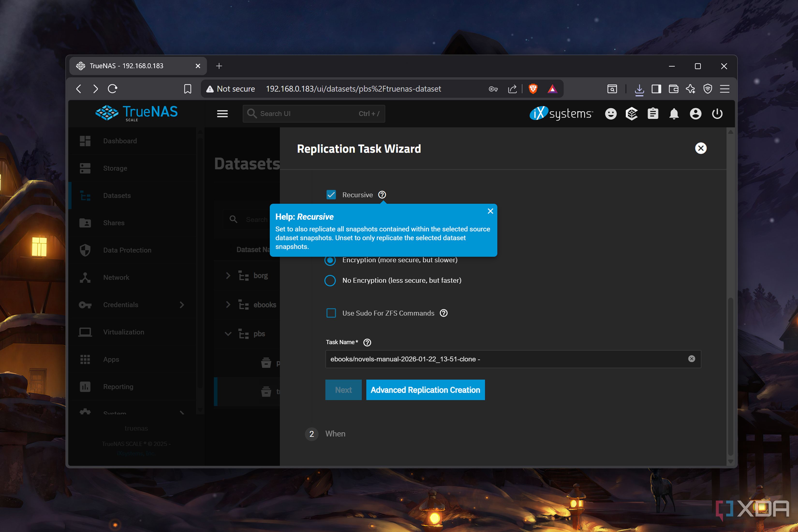Open Shares in sidebar
The image size is (798, 532).
pyautogui.click(x=132, y=223)
